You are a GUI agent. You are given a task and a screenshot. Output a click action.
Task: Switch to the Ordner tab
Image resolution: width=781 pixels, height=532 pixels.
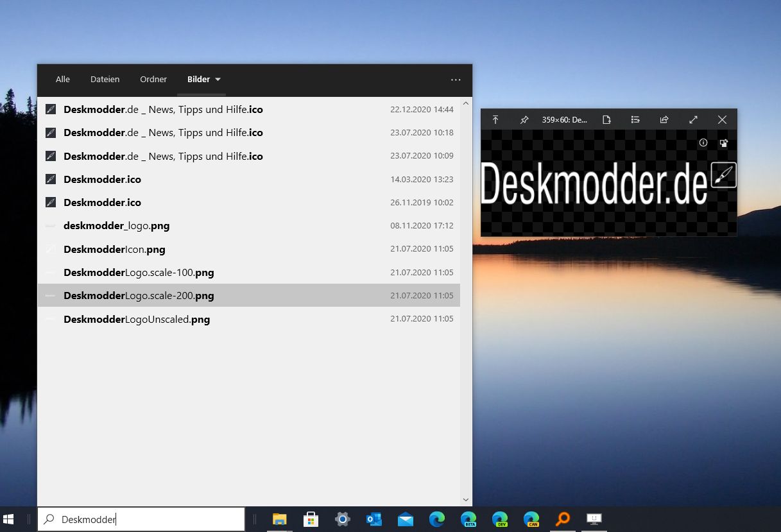[153, 80]
